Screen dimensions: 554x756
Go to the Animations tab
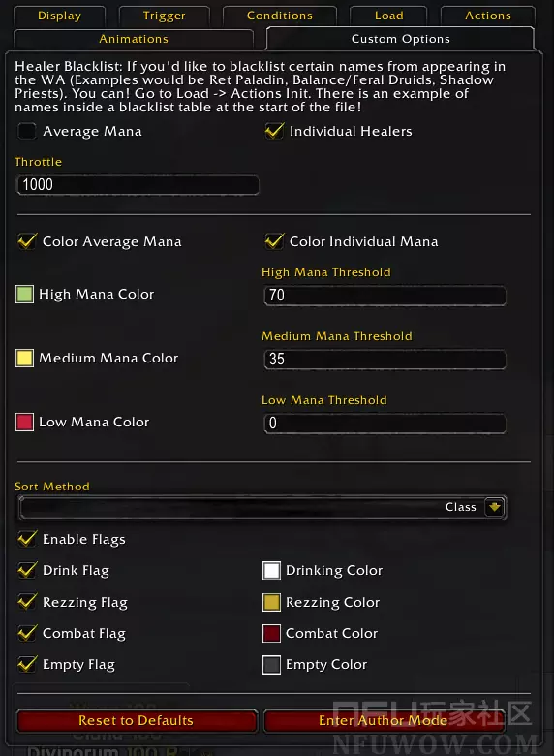[x=134, y=39]
